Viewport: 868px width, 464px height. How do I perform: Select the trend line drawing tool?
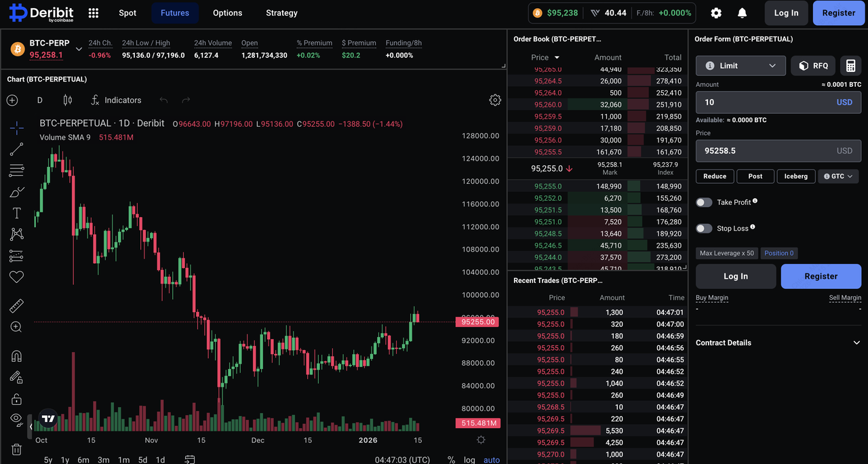(17, 149)
